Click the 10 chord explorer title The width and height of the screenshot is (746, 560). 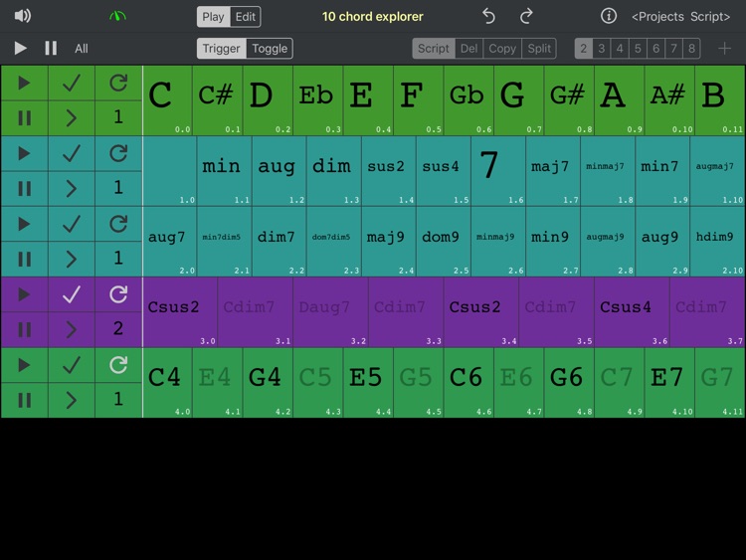click(373, 17)
